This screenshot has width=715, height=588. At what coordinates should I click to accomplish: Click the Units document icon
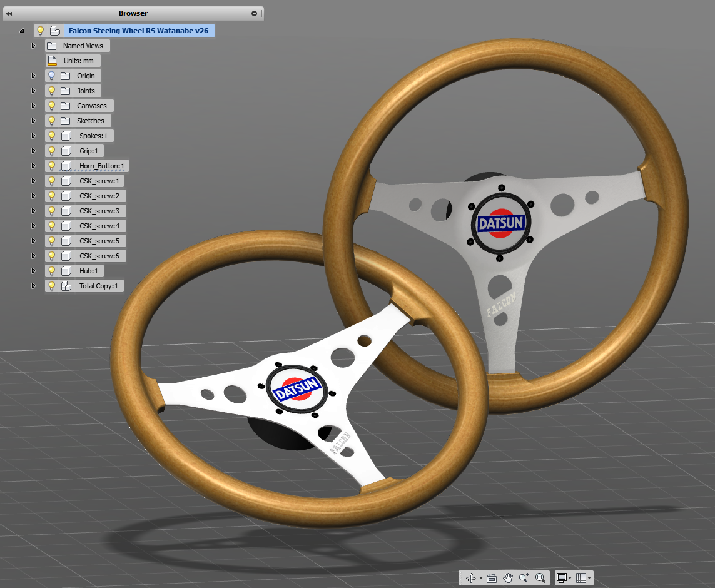53,61
